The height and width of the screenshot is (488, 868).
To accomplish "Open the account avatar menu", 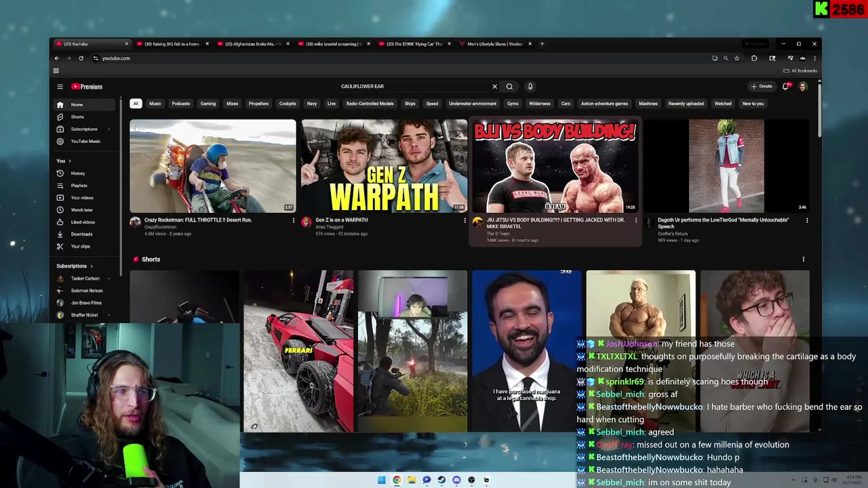I will click(x=803, y=87).
